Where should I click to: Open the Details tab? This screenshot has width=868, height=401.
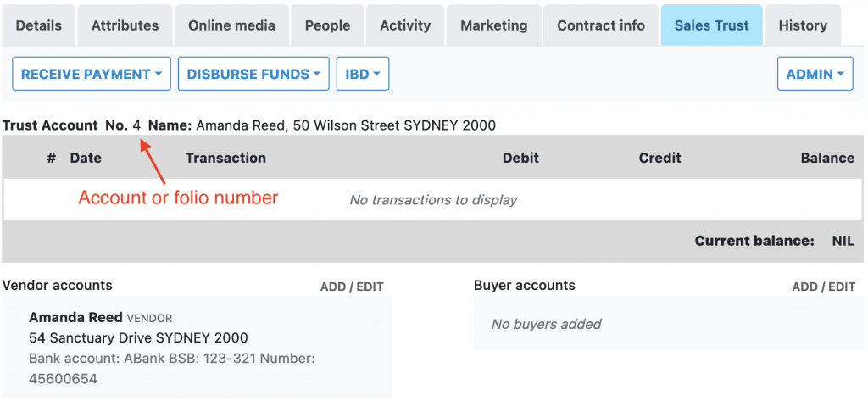tap(39, 25)
